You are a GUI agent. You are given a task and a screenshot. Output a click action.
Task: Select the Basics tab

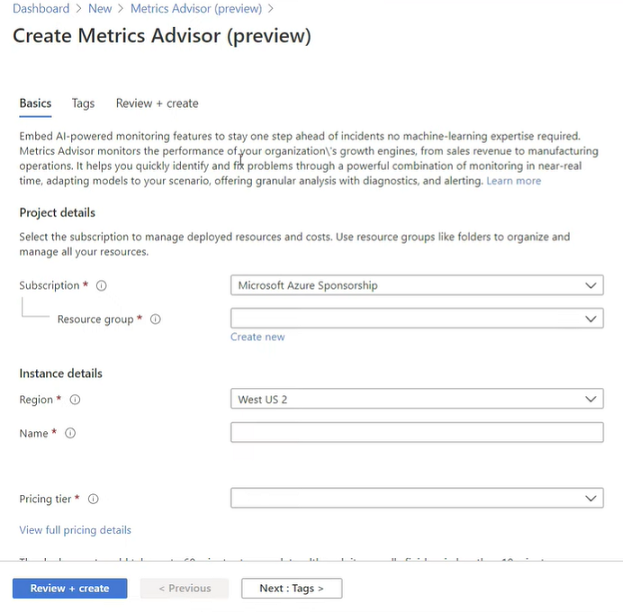tap(35, 103)
